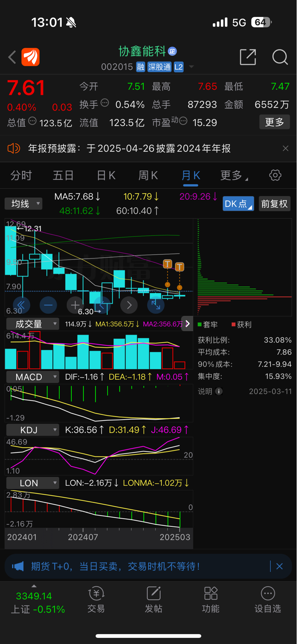Expand stock switcher arrow under title
The height and width of the screenshot is (644, 297).
click(191, 67)
